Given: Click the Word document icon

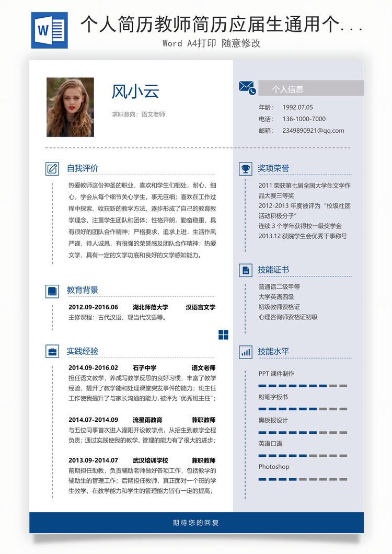Looking at the screenshot, I should click(50, 30).
